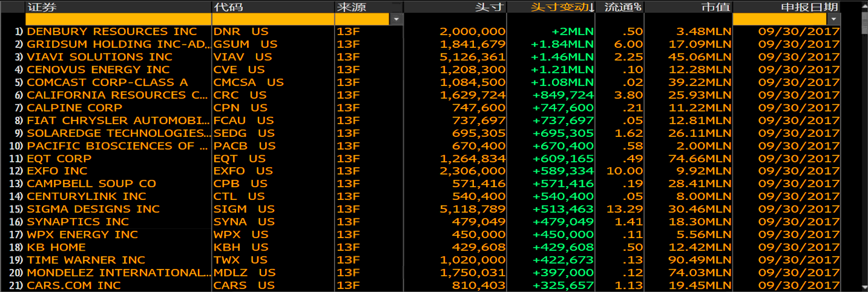868x292 pixels.
Task: Open the 申报日期 filter dropdown arrow
Action: point(835,19)
